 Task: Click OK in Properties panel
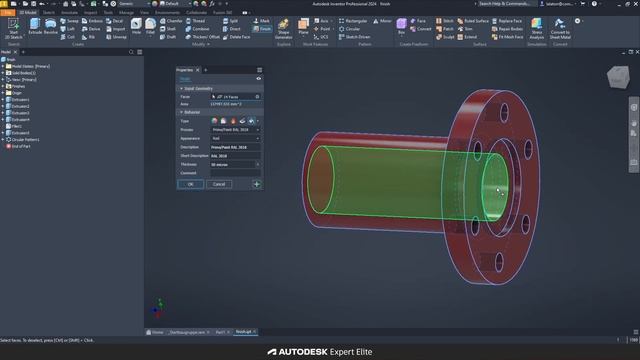coord(190,184)
